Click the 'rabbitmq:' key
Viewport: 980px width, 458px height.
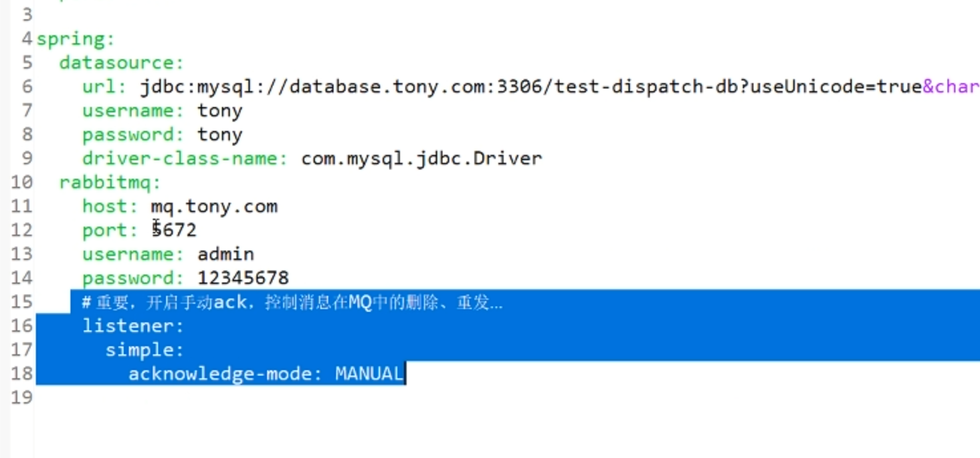click(x=110, y=182)
